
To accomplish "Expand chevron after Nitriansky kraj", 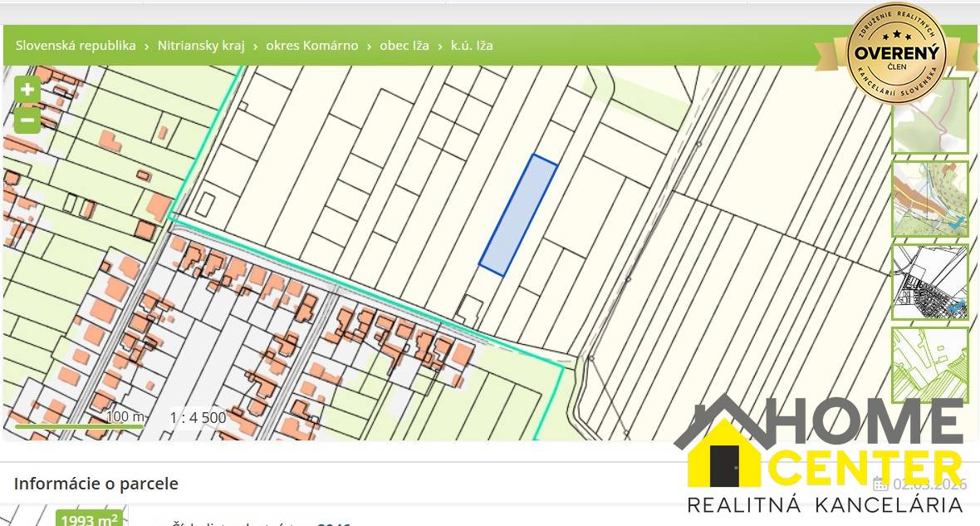I will [256, 47].
